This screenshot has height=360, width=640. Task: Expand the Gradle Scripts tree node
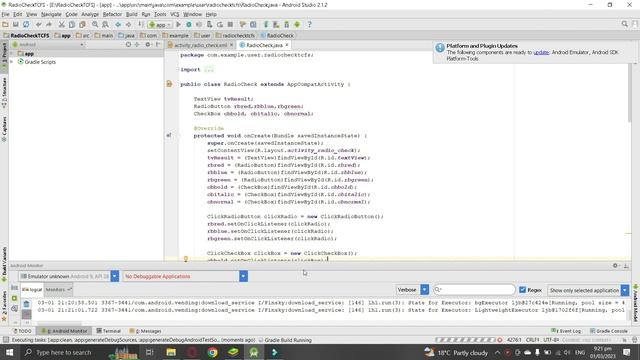click(12, 62)
